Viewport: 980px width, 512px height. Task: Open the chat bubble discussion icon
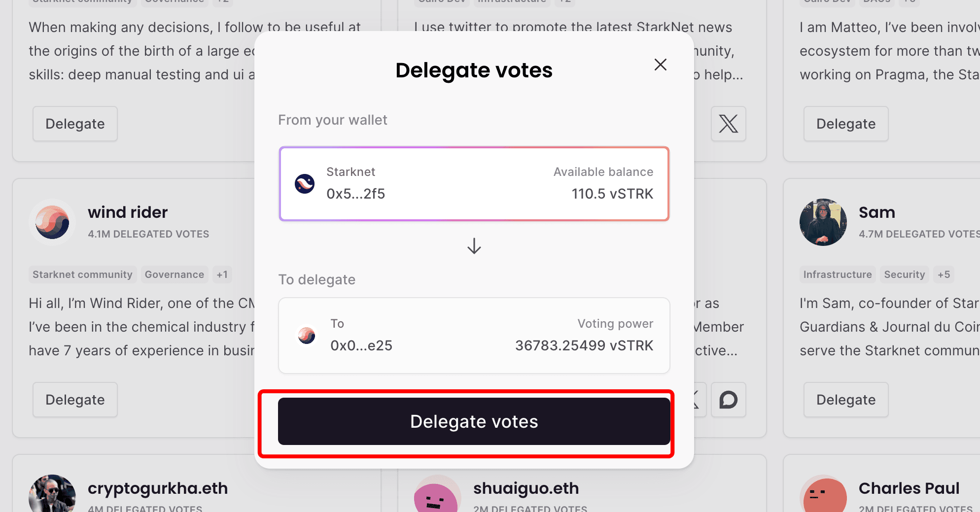tap(728, 400)
